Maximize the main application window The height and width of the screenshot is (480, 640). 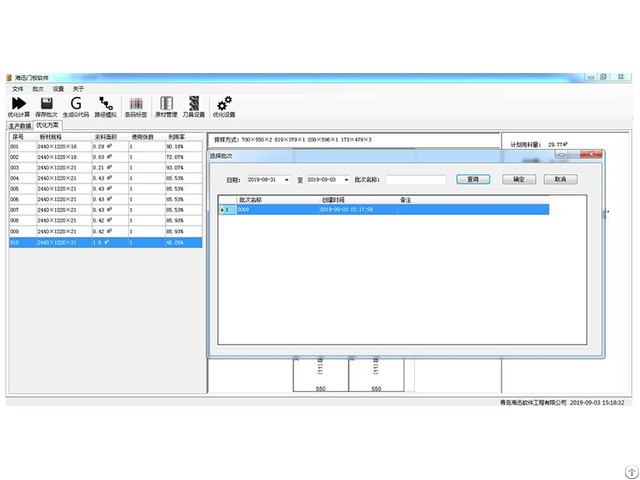(x=603, y=77)
